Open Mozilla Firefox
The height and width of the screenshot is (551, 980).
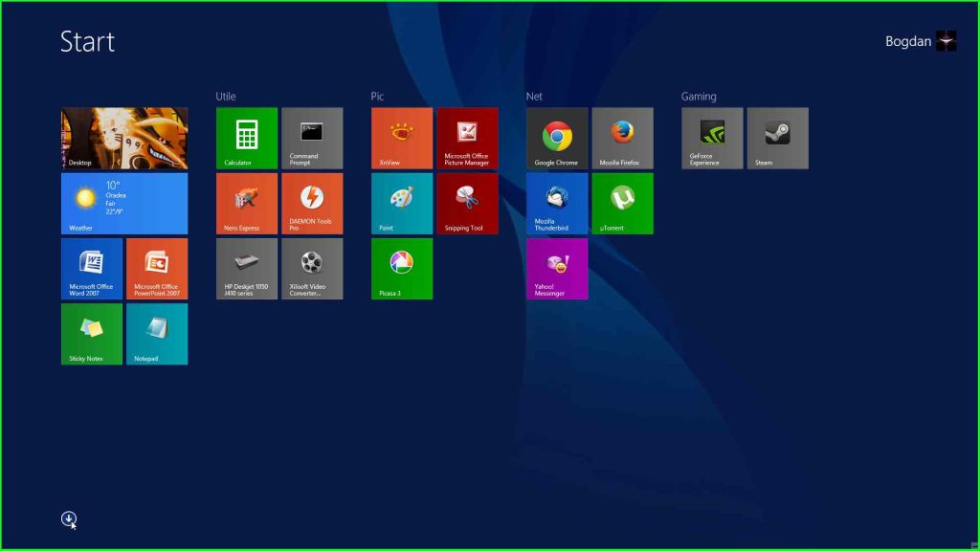coord(622,138)
